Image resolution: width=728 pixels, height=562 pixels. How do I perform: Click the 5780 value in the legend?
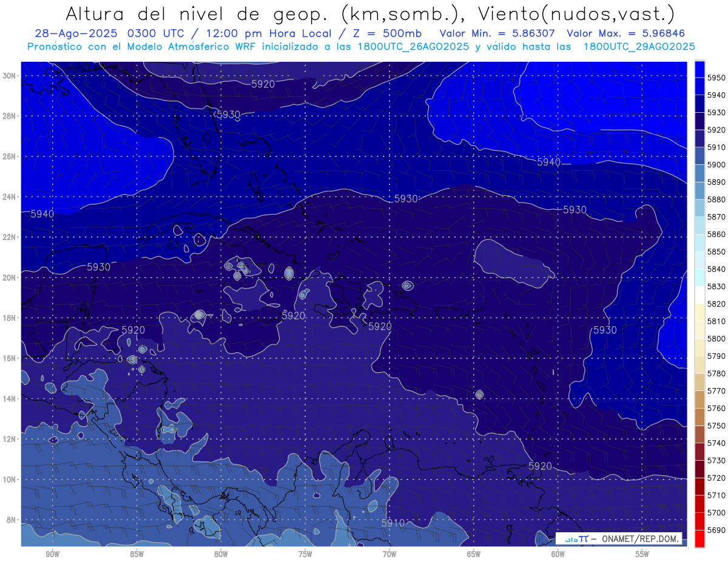coord(716,373)
